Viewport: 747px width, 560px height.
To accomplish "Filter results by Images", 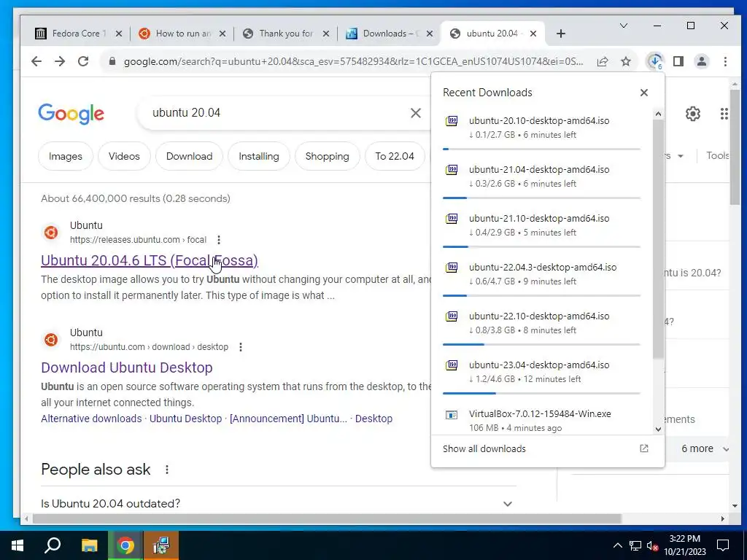I will pos(65,156).
